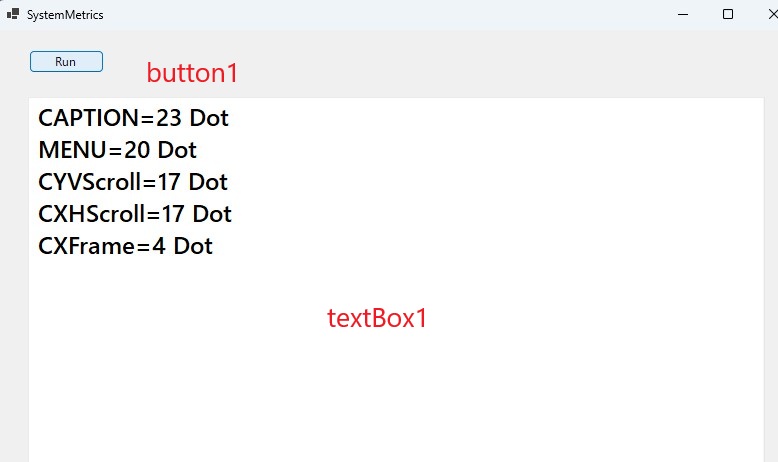Click the SystemMetrics window title text
The width and height of the screenshot is (778, 462).
pos(65,15)
